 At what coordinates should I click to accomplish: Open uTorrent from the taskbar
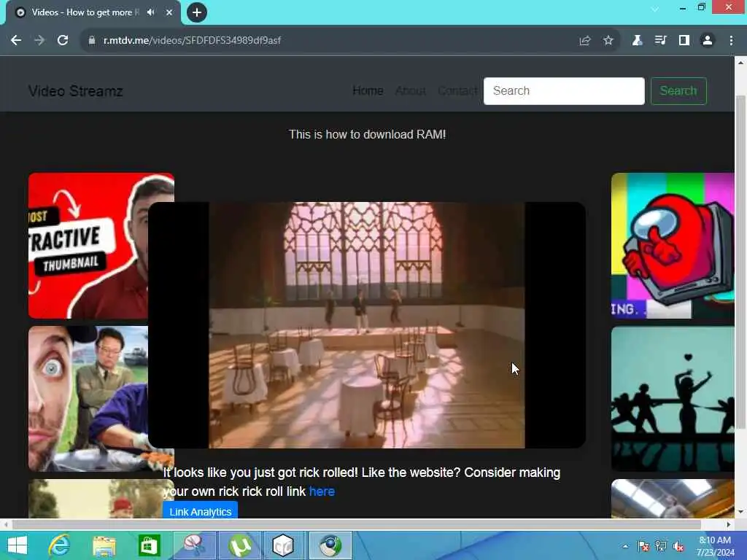click(x=240, y=545)
